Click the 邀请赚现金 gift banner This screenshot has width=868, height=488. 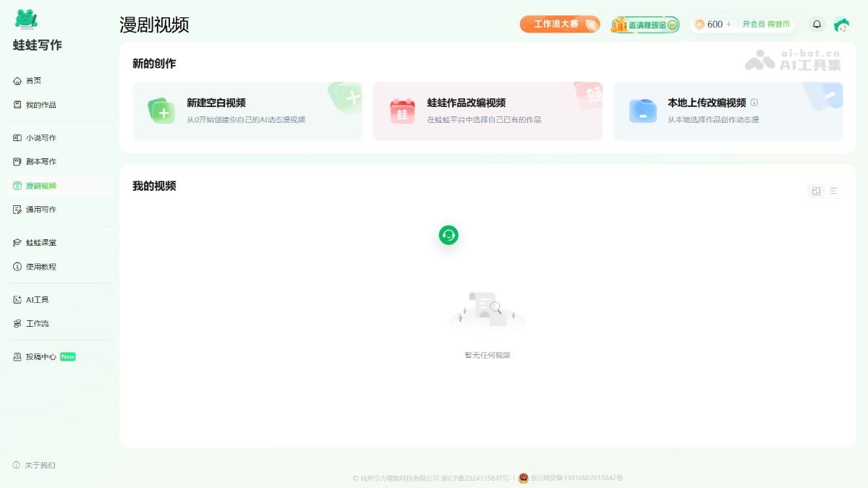click(645, 25)
